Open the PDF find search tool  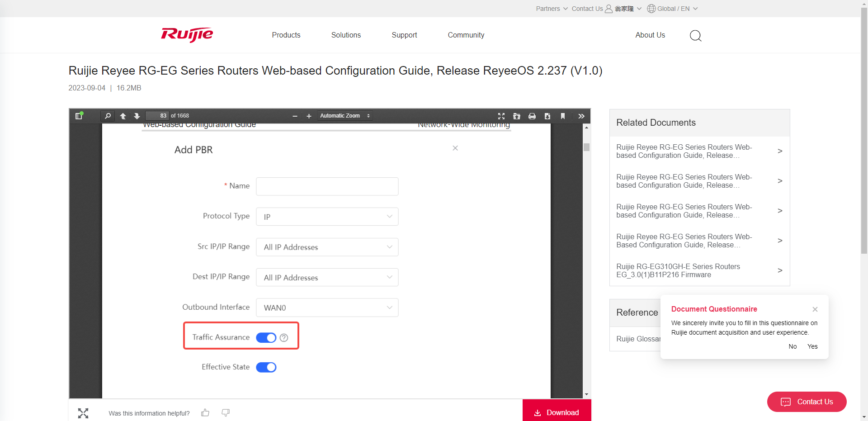108,116
